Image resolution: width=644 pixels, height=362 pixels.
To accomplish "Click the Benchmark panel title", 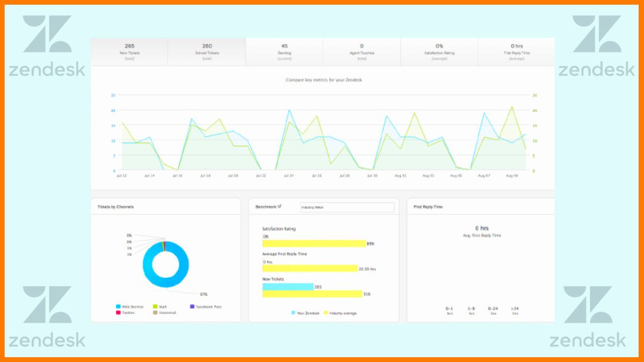I will (x=266, y=206).
